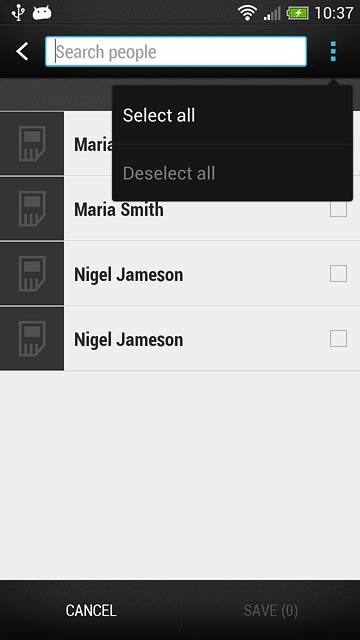Check the box for Maria Smith
This screenshot has width=360, height=640.
[338, 209]
